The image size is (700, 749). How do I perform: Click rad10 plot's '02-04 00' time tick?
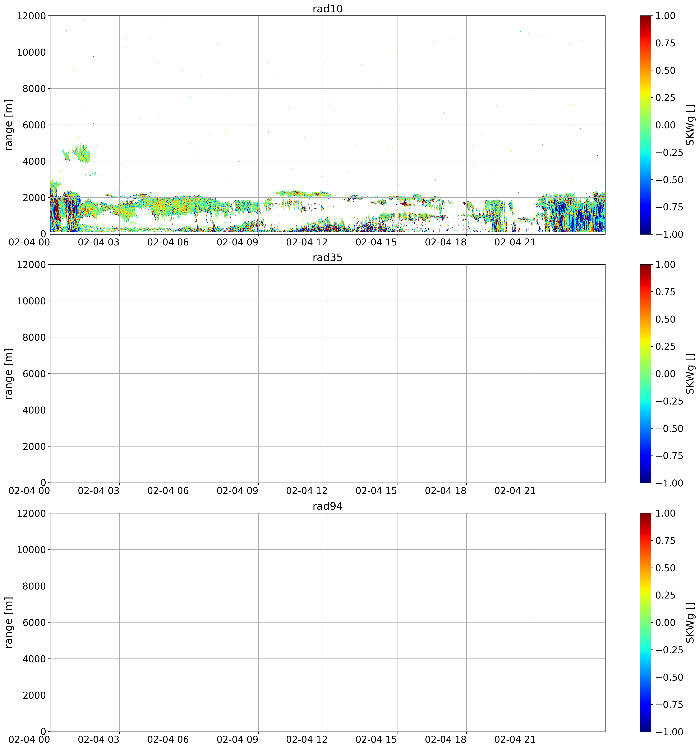point(29,242)
